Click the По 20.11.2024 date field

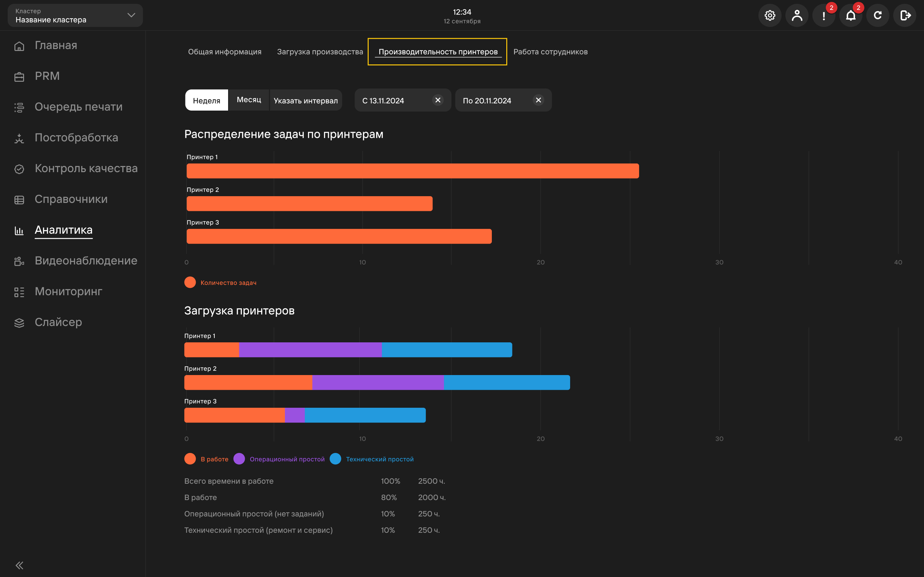pos(503,100)
